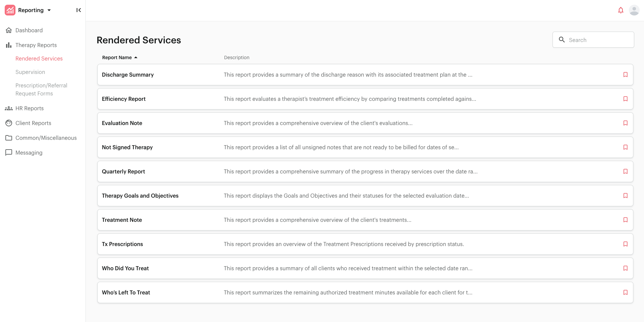Screen dimensions: 644x322
Task: Click the magnifier icon in Search box
Action: tap(562, 40)
